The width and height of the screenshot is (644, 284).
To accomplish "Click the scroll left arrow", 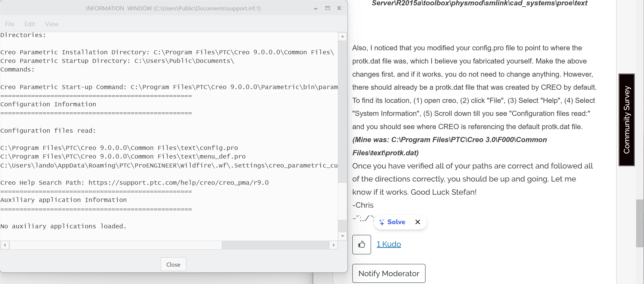I will click(5, 245).
